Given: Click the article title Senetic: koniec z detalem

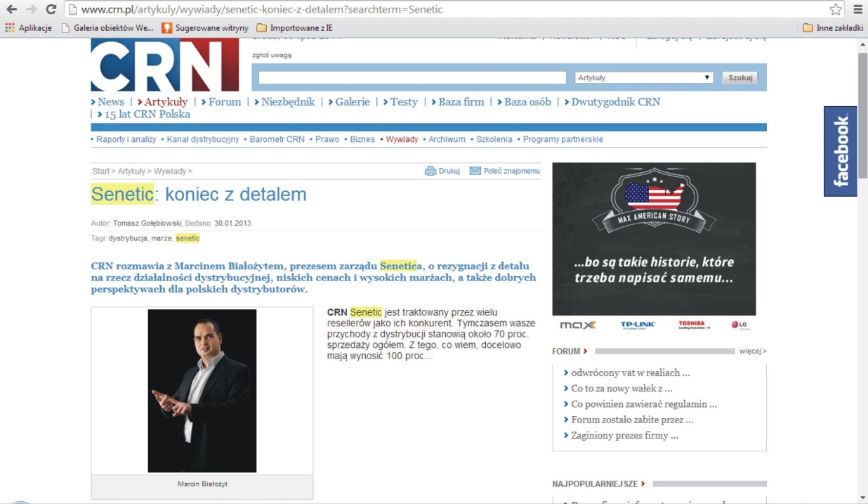Looking at the screenshot, I should 199,194.
